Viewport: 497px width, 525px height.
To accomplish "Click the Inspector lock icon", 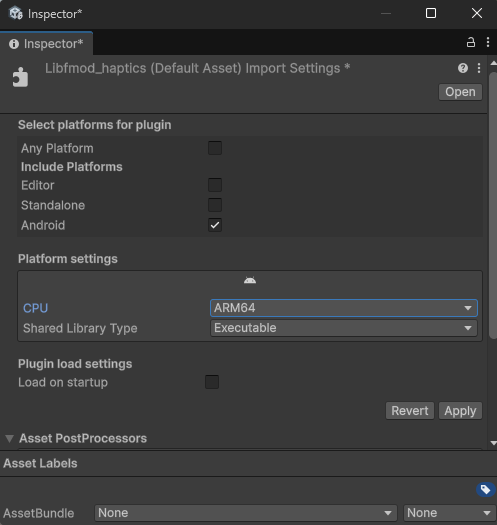I will 471,42.
